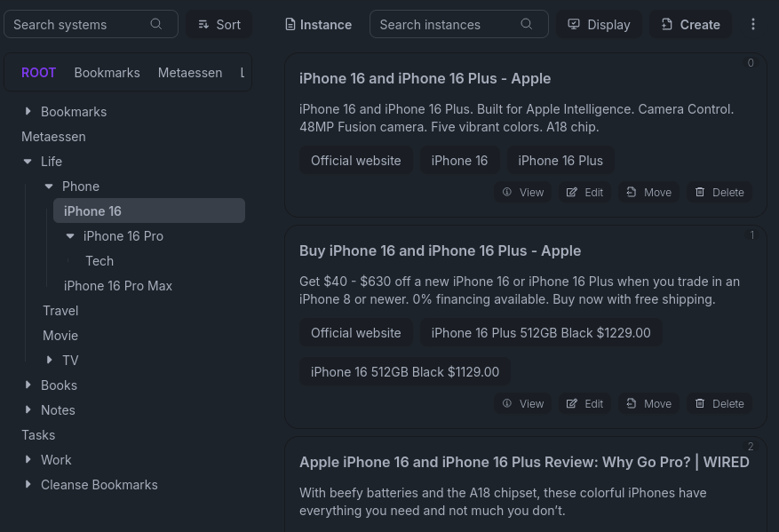Viewport: 779px width, 532px height.
Task: Select iPhone 16 Pro Max in tree
Action: coord(118,285)
